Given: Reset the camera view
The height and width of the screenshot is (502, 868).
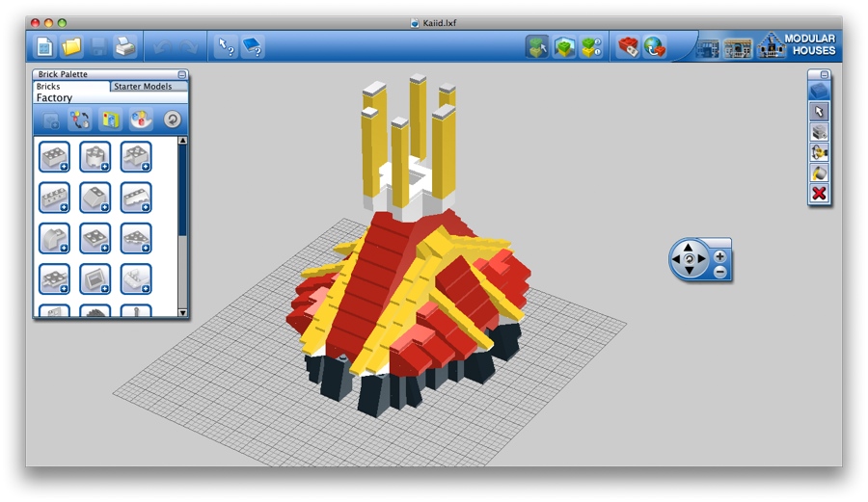Looking at the screenshot, I should click(x=689, y=259).
